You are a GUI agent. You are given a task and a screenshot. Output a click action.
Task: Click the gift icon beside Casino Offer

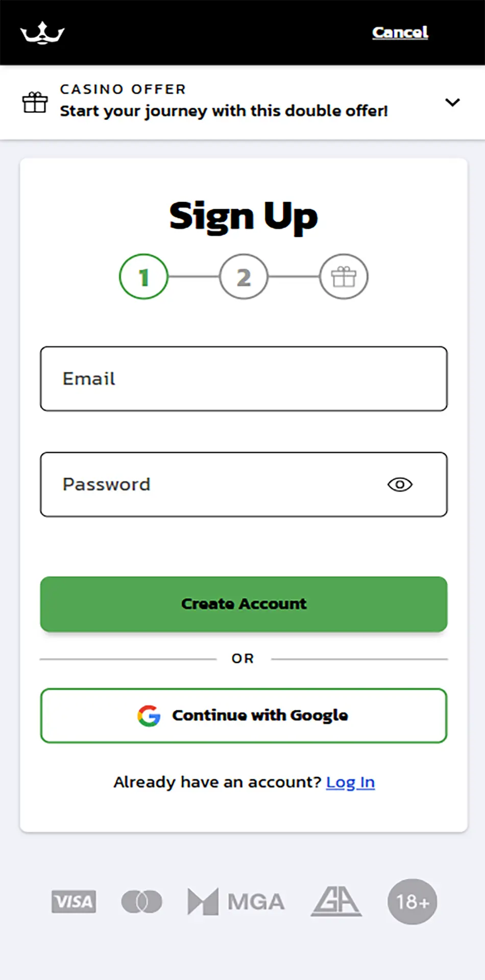click(35, 102)
